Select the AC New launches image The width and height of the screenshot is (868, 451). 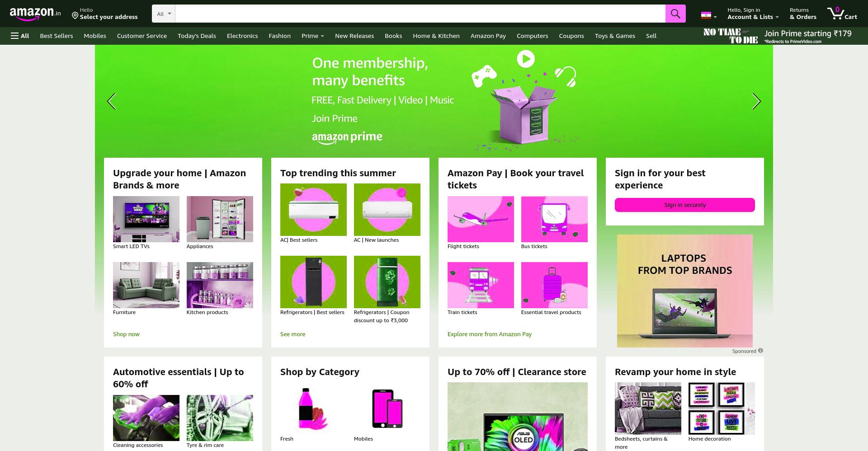pos(387,210)
